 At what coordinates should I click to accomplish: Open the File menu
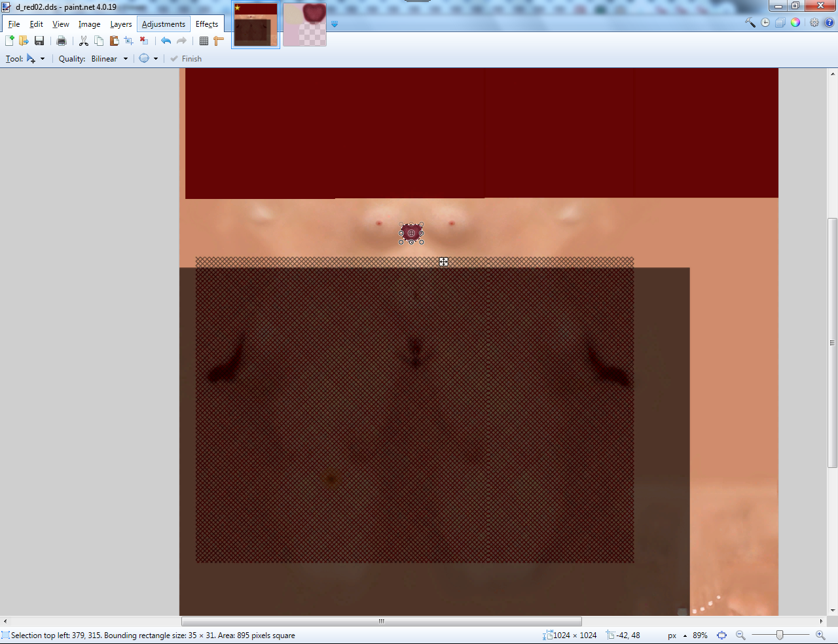pyautogui.click(x=14, y=24)
